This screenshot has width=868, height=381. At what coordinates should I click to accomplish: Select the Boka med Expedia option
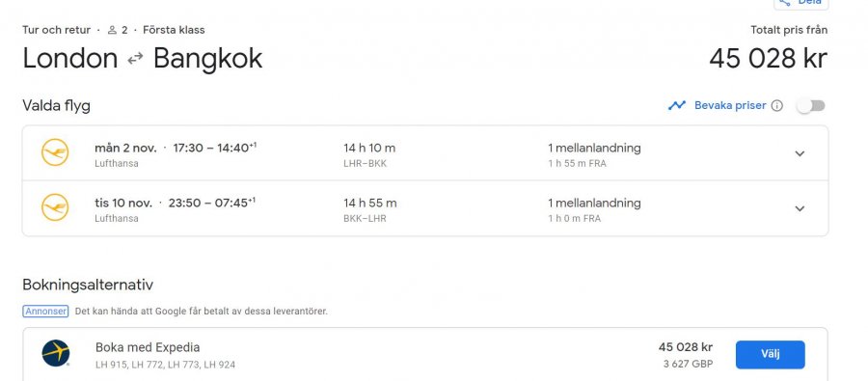[770, 354]
